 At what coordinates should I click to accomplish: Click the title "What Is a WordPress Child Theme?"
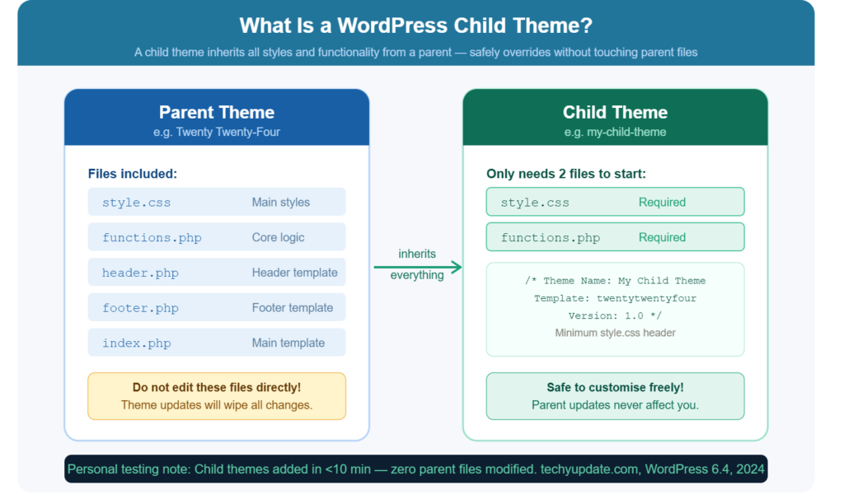[x=415, y=26]
